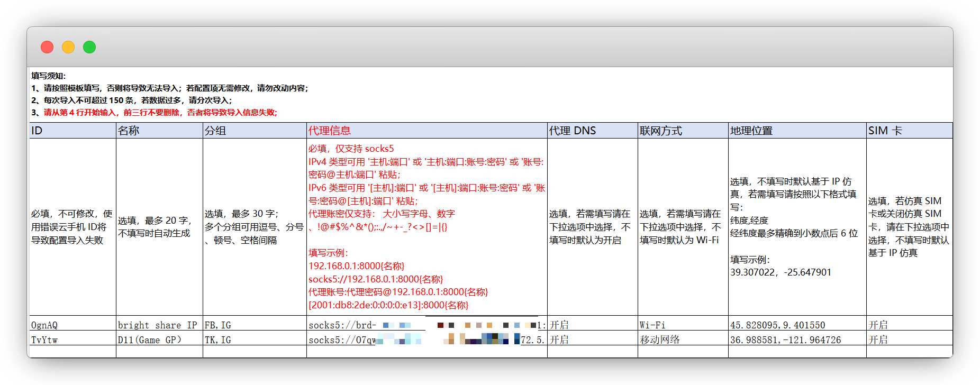
Task: Select the 名称 column header cell
Action: (159, 131)
